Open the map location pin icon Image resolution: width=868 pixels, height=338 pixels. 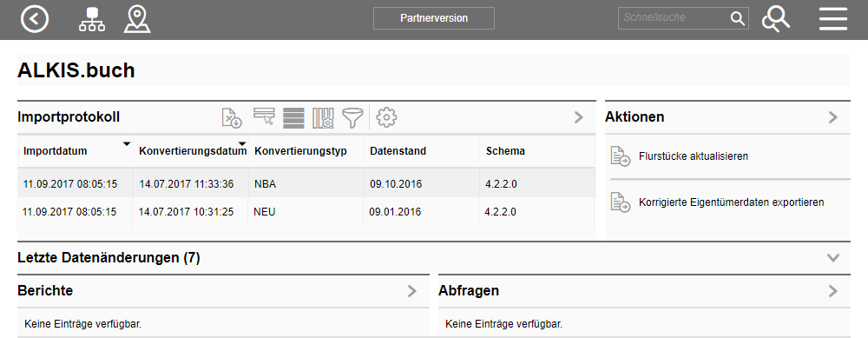pos(137,19)
